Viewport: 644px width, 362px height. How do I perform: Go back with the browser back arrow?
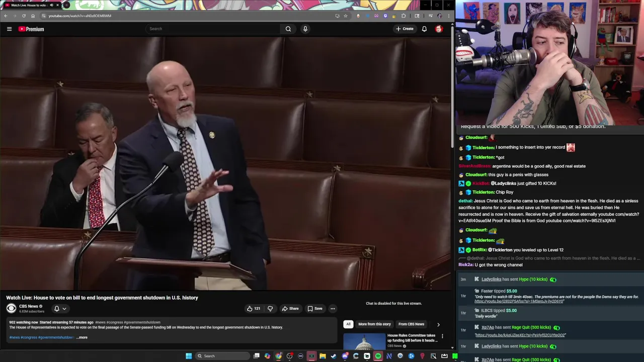tap(6, 16)
